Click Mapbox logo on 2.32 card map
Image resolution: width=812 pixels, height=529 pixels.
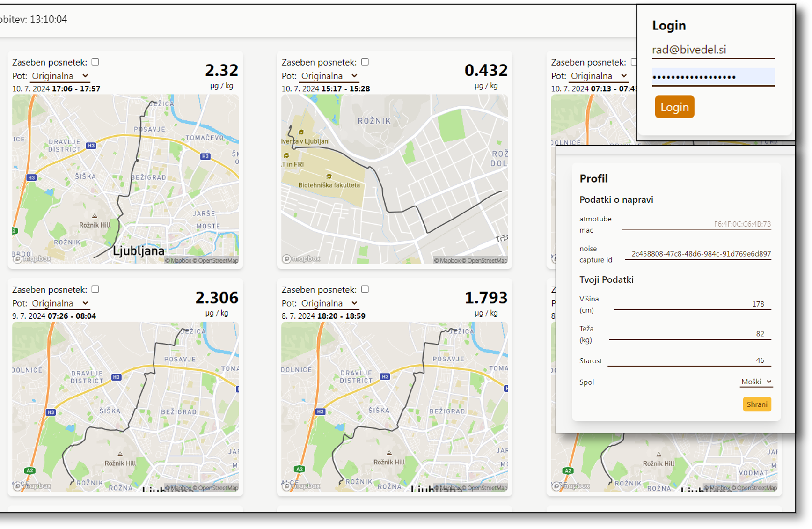click(x=32, y=259)
